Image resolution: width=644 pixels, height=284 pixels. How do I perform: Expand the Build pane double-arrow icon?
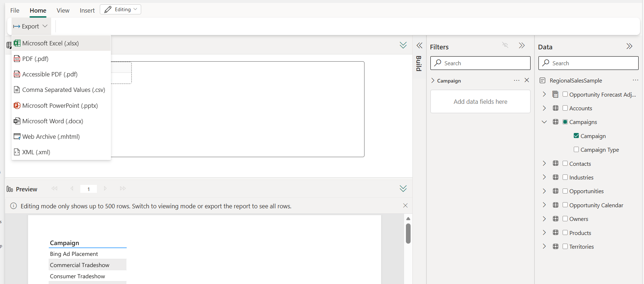pyautogui.click(x=419, y=45)
